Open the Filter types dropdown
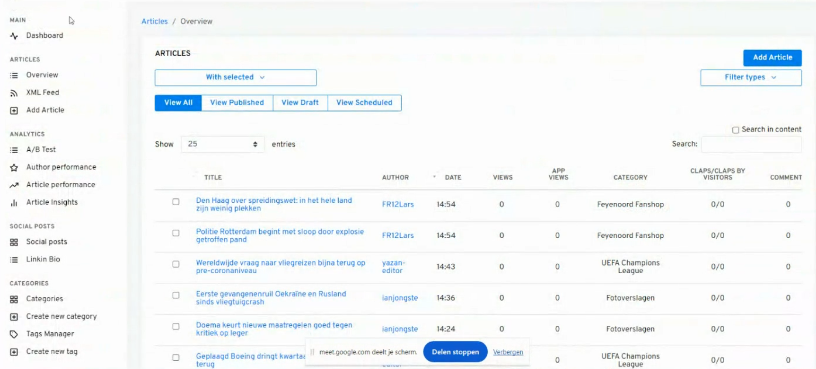Image resolution: width=816 pixels, height=369 pixels. pos(750,78)
